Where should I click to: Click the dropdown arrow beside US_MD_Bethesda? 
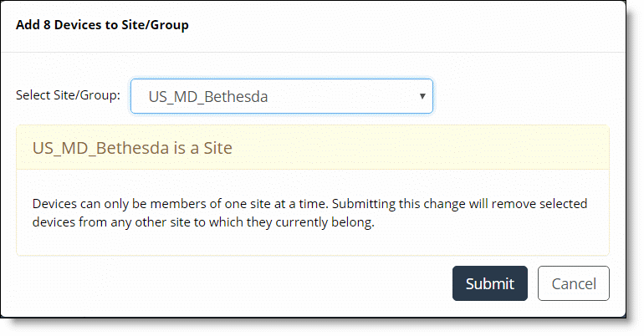click(x=423, y=96)
